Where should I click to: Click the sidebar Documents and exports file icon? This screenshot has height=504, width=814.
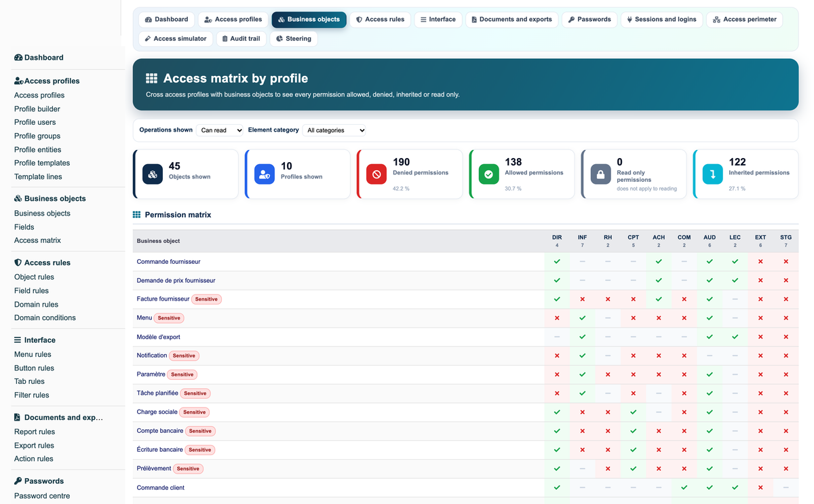pyautogui.click(x=18, y=417)
